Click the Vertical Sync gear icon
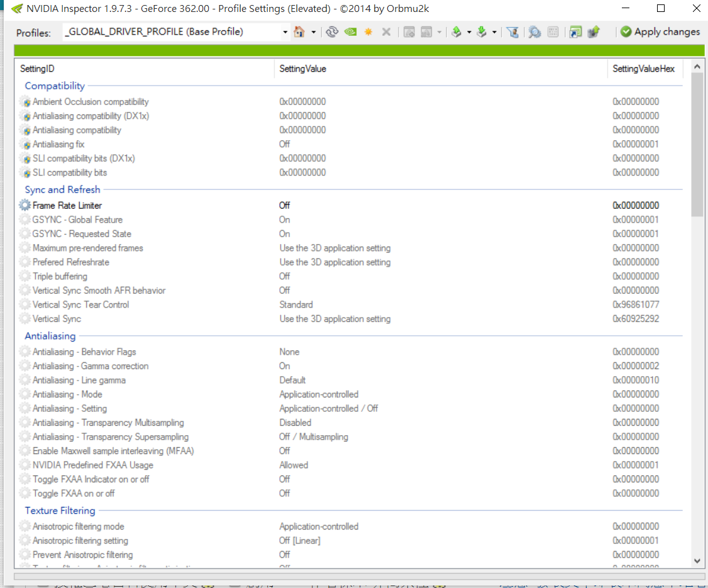708x588 pixels. click(x=25, y=318)
